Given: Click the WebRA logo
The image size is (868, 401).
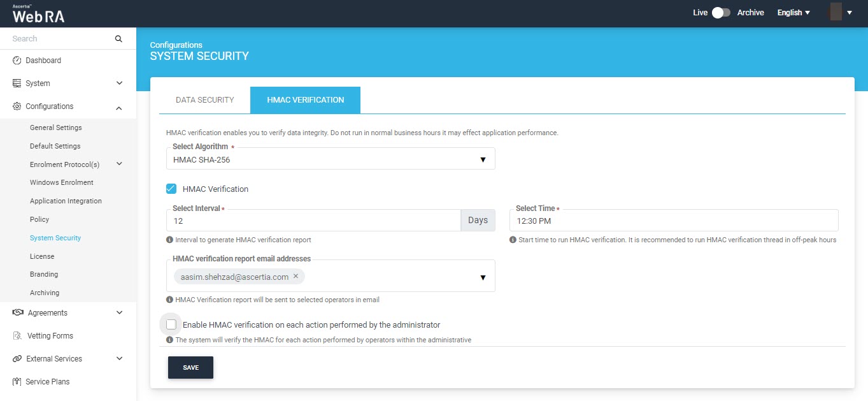Looking at the screenshot, I should coord(38,14).
